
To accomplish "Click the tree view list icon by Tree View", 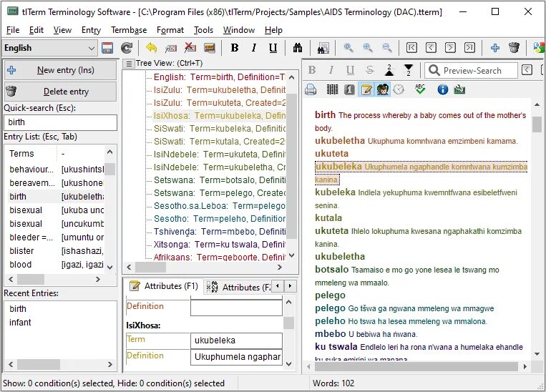I will (129, 64).
